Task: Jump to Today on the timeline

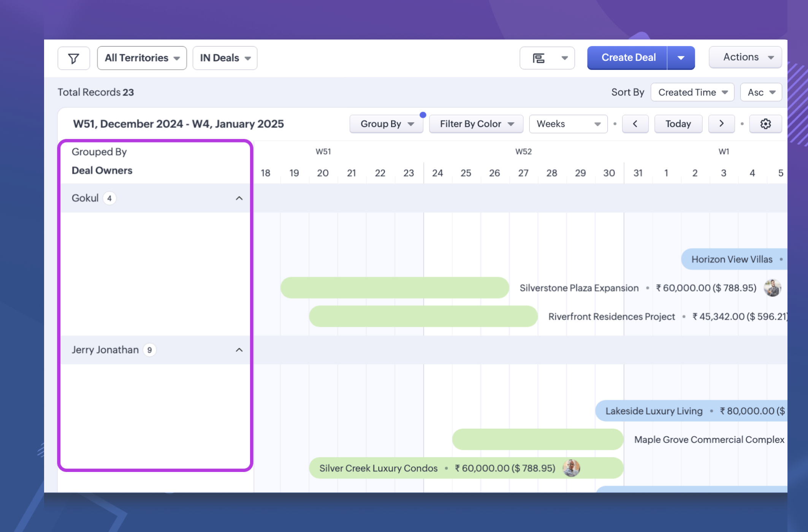Action: [678, 124]
